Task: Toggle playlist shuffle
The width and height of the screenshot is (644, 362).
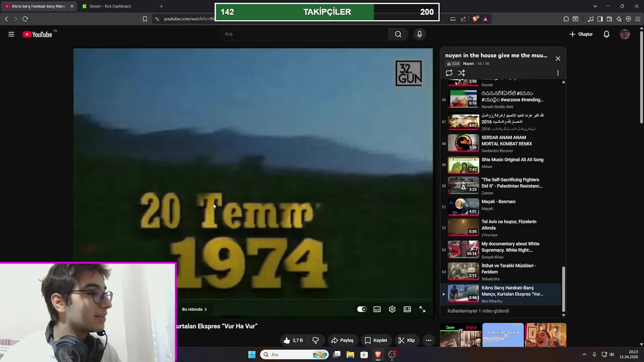Action: 461,73
